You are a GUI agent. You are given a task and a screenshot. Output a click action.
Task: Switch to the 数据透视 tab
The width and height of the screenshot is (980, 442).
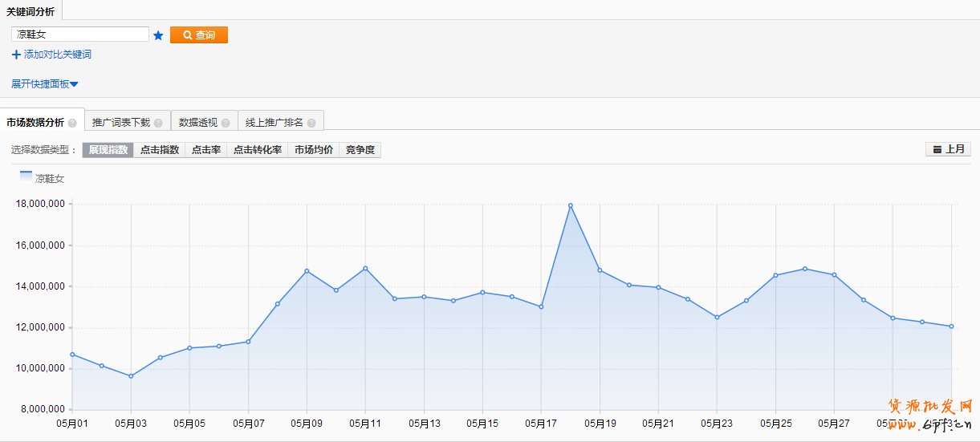pos(197,123)
